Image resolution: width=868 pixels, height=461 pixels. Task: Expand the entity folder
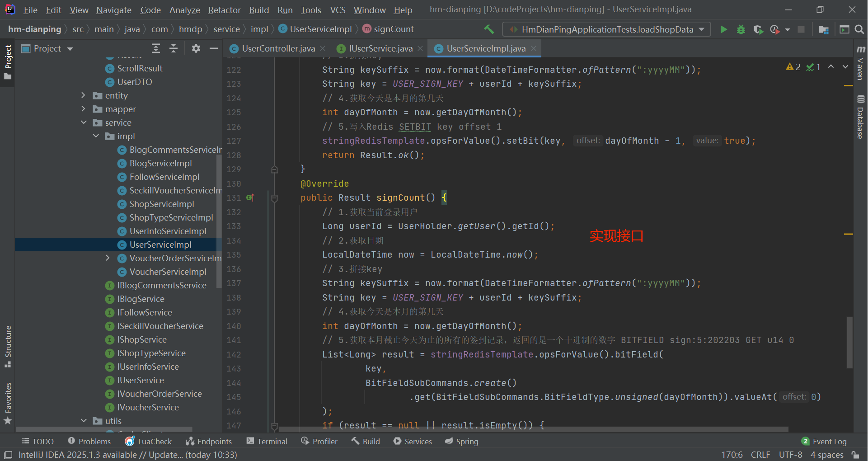83,95
